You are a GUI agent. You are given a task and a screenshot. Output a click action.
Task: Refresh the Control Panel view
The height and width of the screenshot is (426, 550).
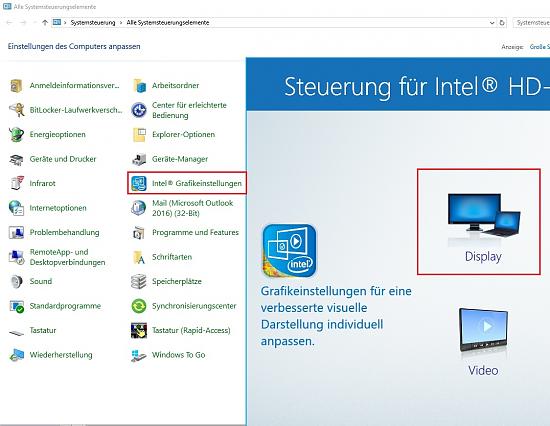point(502,22)
